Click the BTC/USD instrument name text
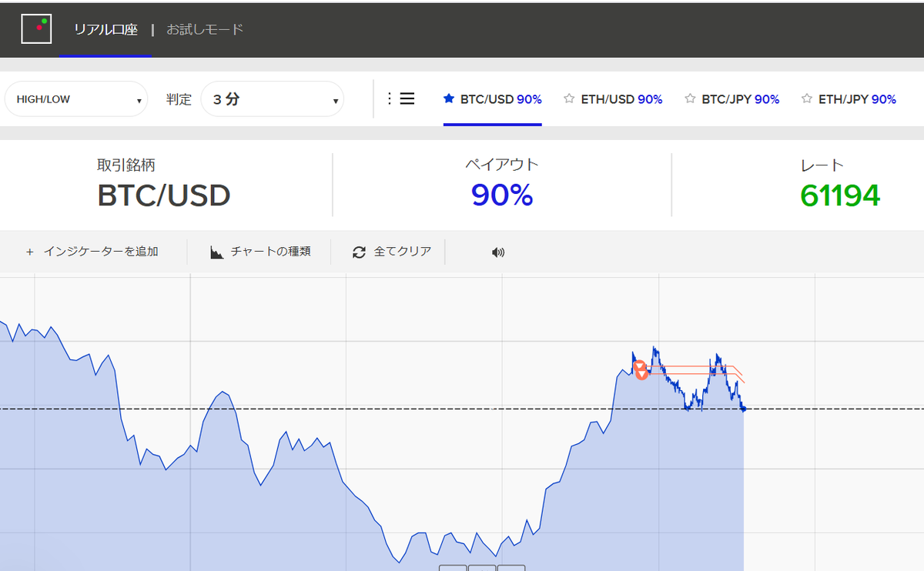Viewport: 924px width, 571px height. tap(164, 196)
